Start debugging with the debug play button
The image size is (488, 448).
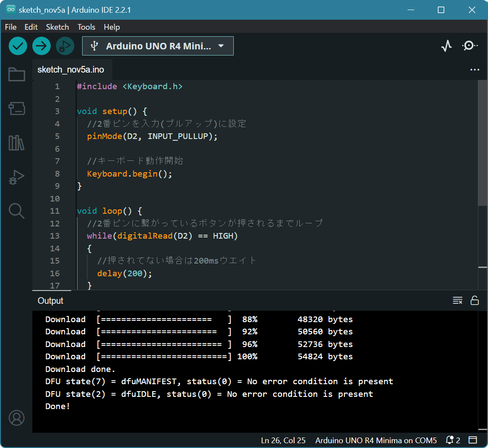tap(65, 46)
